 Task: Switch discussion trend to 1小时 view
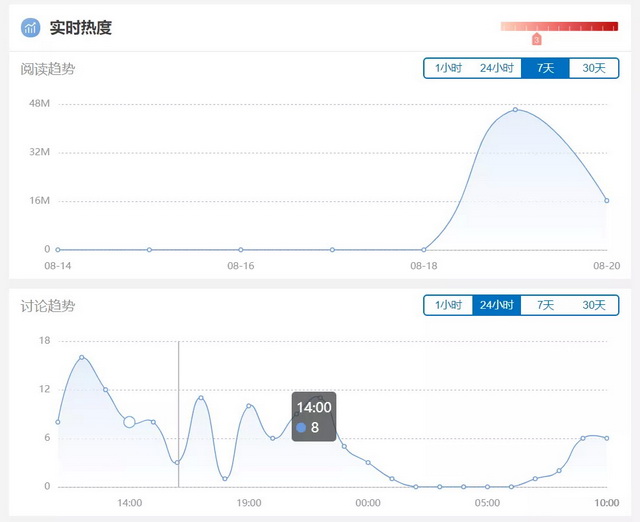pyautogui.click(x=448, y=305)
